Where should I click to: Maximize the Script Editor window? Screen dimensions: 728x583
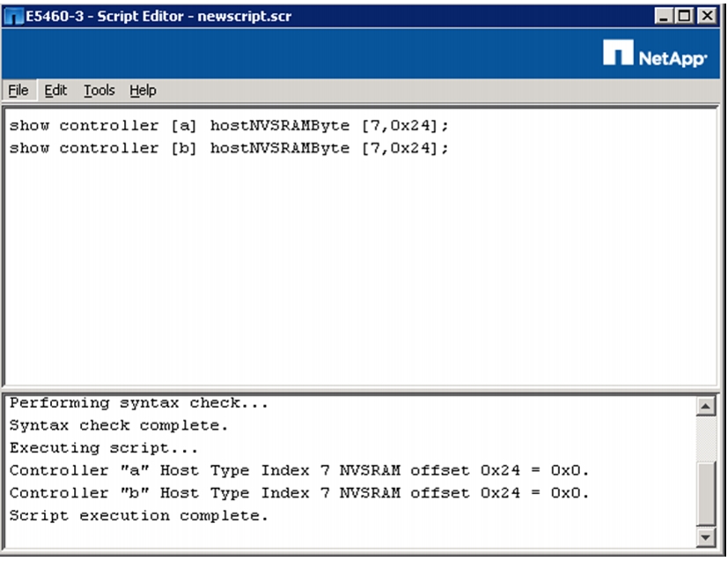click(x=684, y=16)
